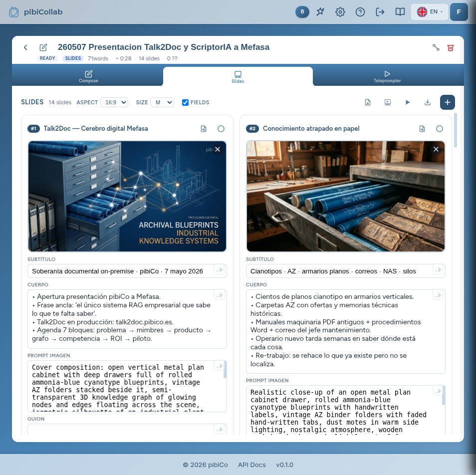Select slide #2 circle toggle
This screenshot has height=475, width=476.
[x=440, y=129]
